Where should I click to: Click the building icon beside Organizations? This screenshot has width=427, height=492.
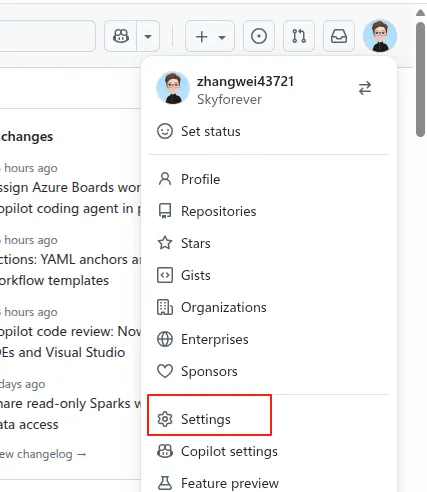(165, 307)
